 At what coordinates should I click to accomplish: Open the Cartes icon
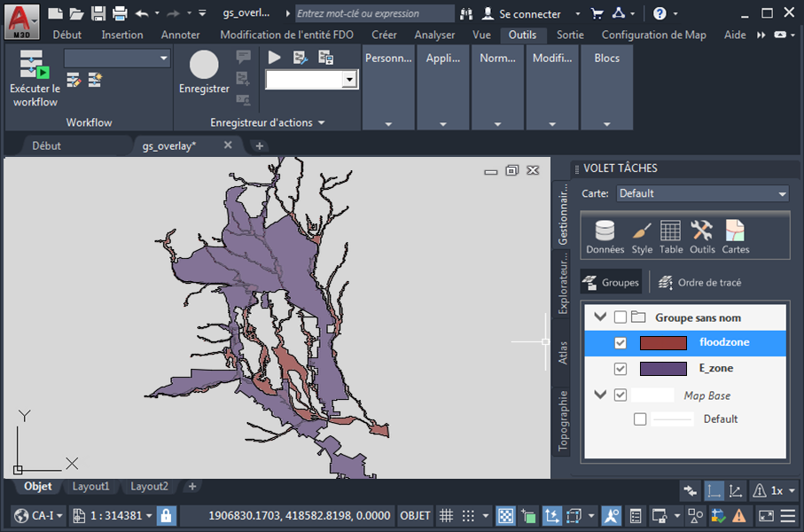click(735, 237)
